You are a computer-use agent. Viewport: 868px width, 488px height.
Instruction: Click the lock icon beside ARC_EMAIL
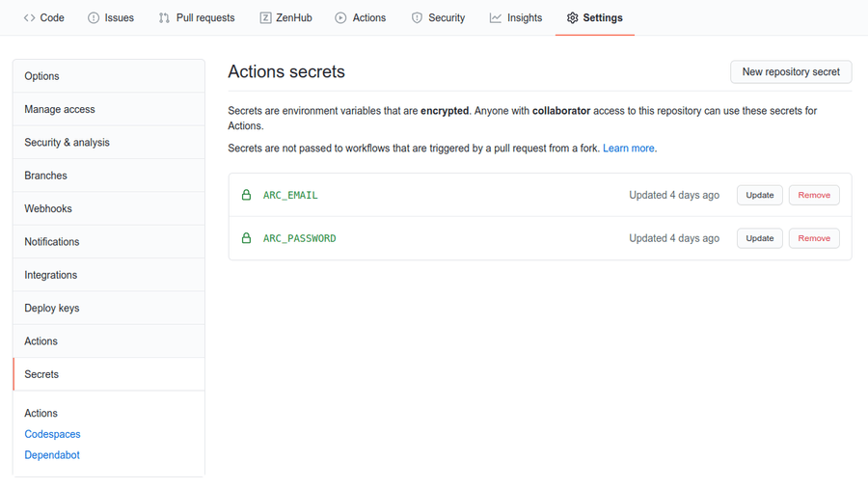pos(246,195)
